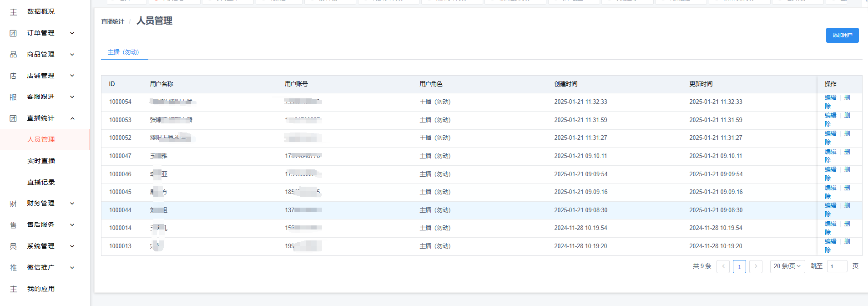
Task: Click the 订单管理 sidebar icon
Action: point(13,33)
